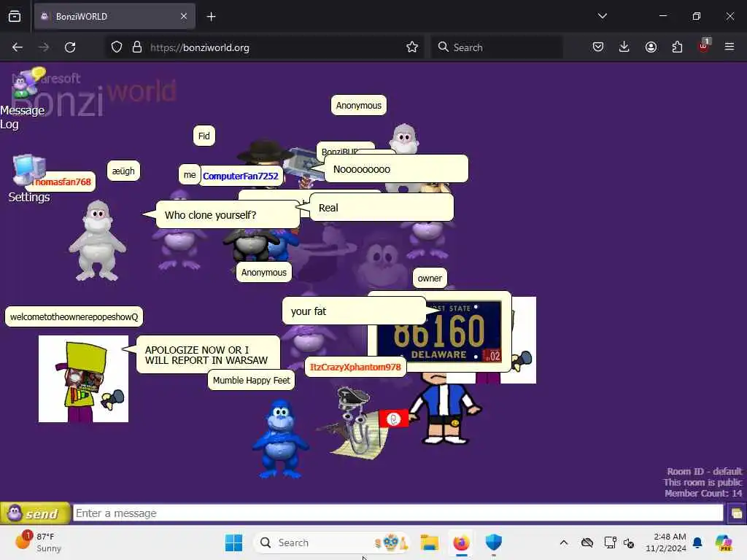Click the Fid name tag
Viewport: 747px width, 560px height.
click(x=204, y=136)
